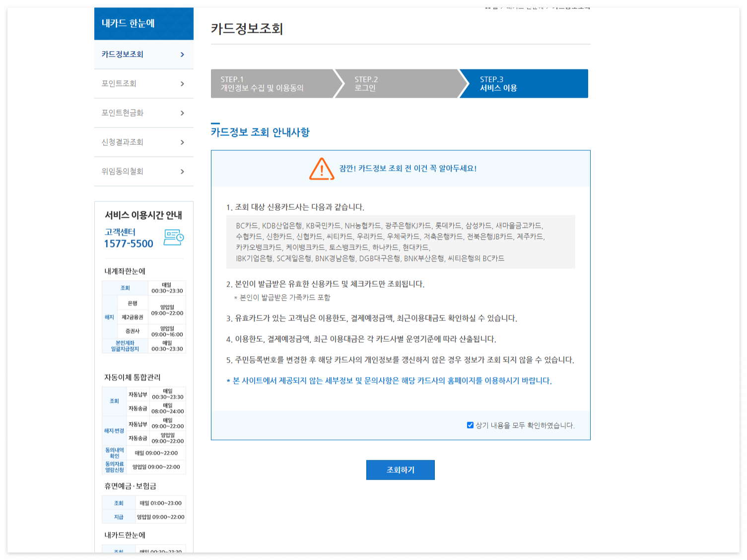Click the 휴면예금·보험금 section heading
The image size is (747, 560).
131,486
